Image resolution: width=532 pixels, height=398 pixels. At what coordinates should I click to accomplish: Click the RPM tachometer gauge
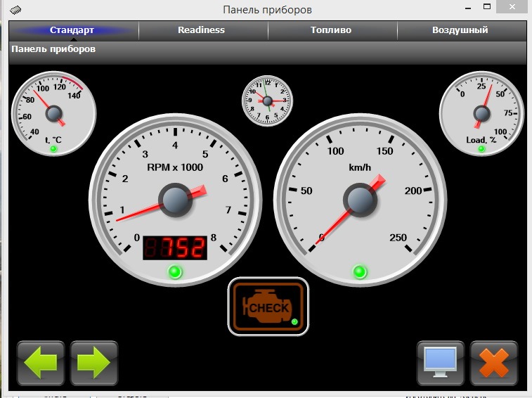click(x=175, y=200)
